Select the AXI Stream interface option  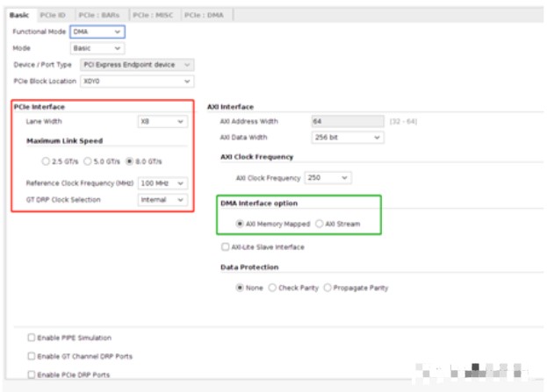[x=320, y=225]
